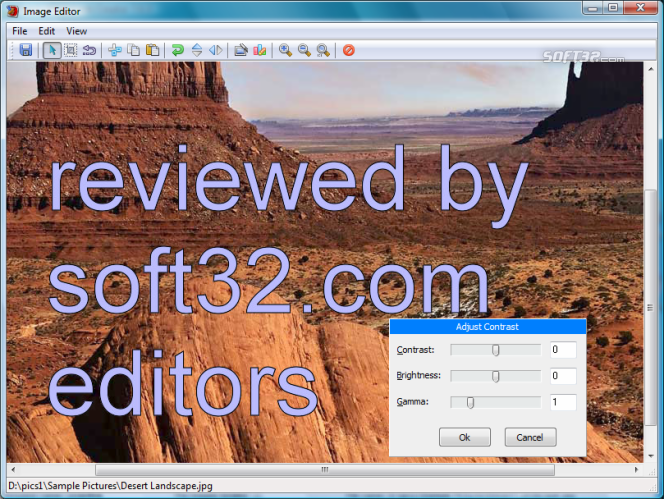The height and width of the screenshot is (499, 664).
Task: Click the horizontal scrollbar thumb
Action: pyautogui.click(x=325, y=470)
